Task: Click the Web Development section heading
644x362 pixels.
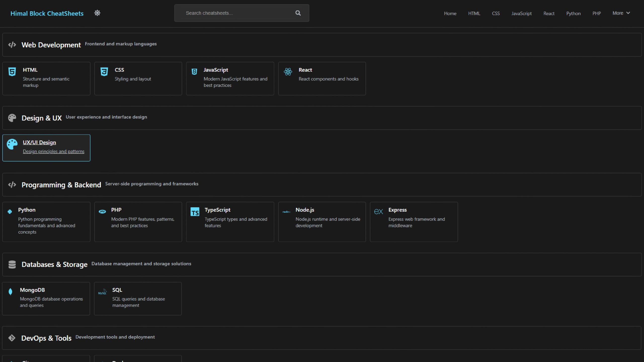Action: [51, 45]
